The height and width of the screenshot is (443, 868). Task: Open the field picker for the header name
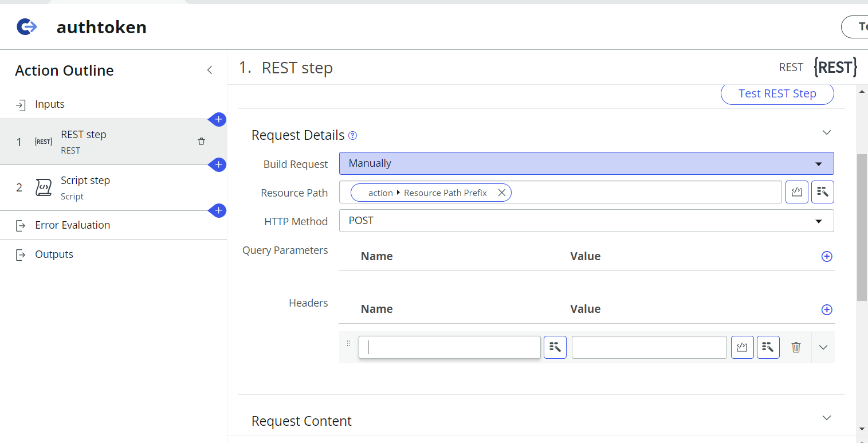tap(555, 347)
